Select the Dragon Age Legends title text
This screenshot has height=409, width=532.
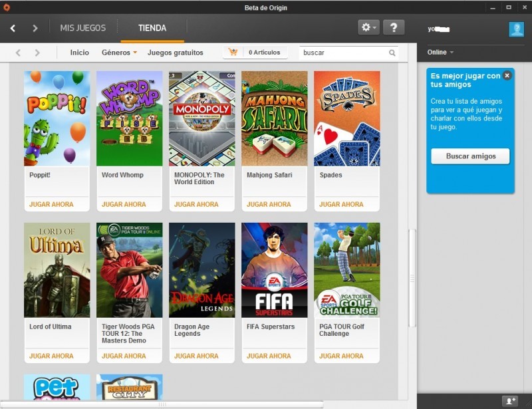coord(192,331)
